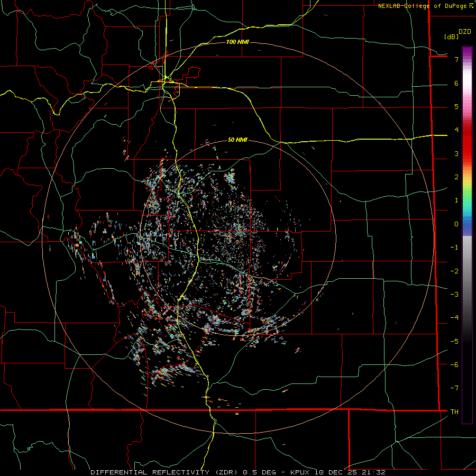This screenshot has height=476, width=476.
Task: Click the DIFFERENTIAL REFLECTIVITY (ZDR) product title
Action: [x=164, y=472]
